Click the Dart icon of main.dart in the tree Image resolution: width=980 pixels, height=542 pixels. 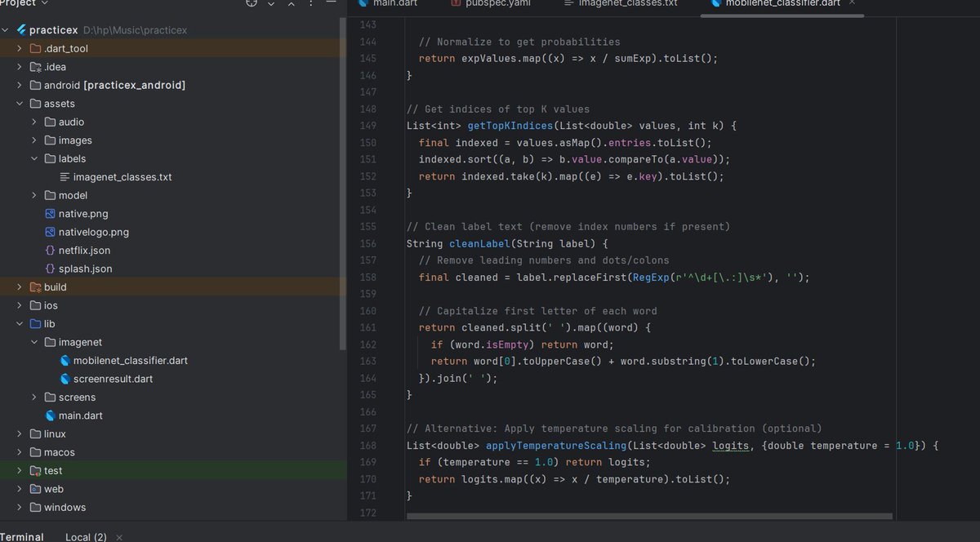pos(50,415)
